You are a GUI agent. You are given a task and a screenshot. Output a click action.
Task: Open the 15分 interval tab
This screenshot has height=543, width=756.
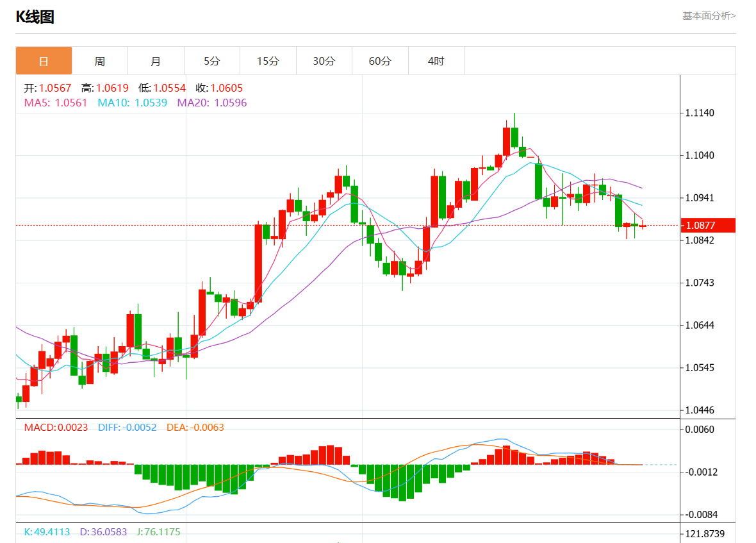pos(268,61)
